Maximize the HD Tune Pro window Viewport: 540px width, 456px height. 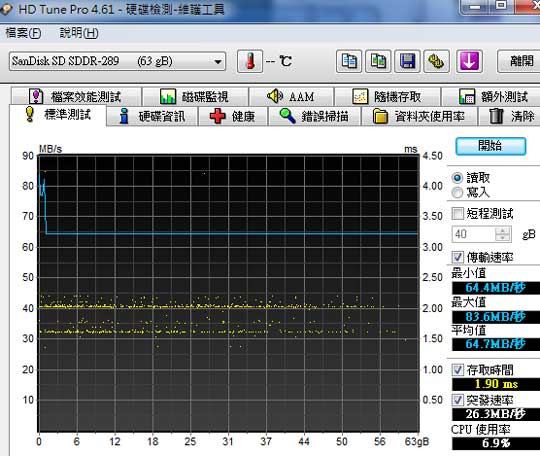click(501, 6)
